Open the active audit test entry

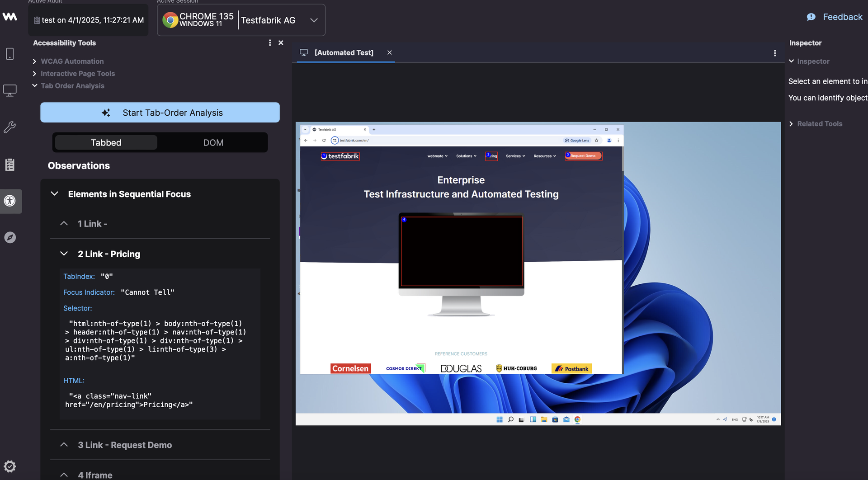(88, 20)
